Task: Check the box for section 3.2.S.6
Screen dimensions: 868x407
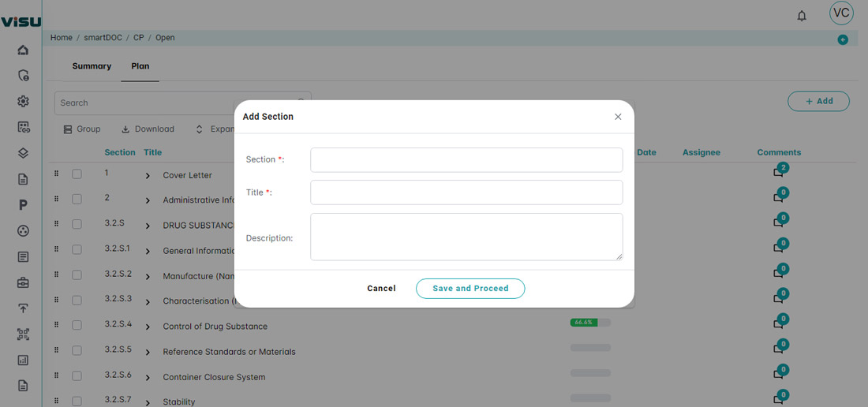Action: 77,375
